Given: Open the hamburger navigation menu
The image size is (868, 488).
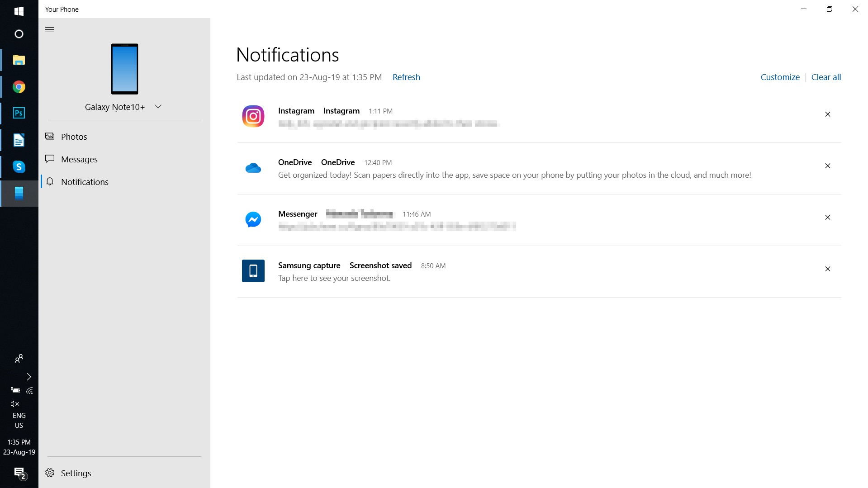Looking at the screenshot, I should point(50,30).
